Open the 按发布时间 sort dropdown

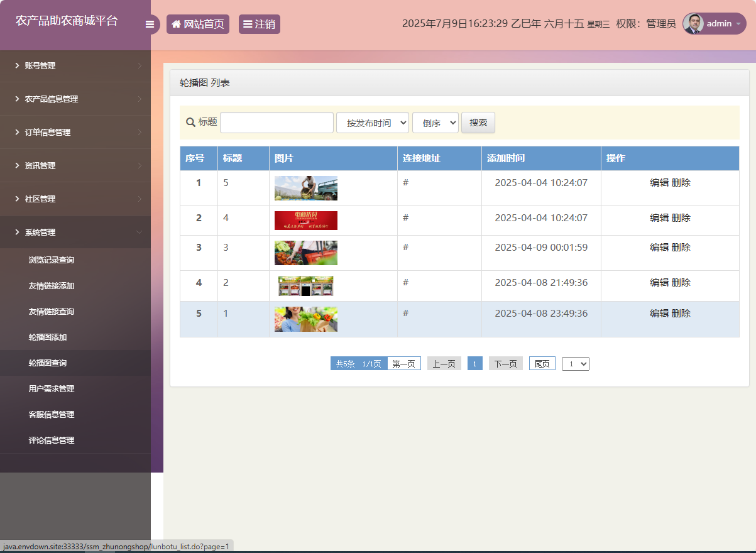pyautogui.click(x=372, y=122)
